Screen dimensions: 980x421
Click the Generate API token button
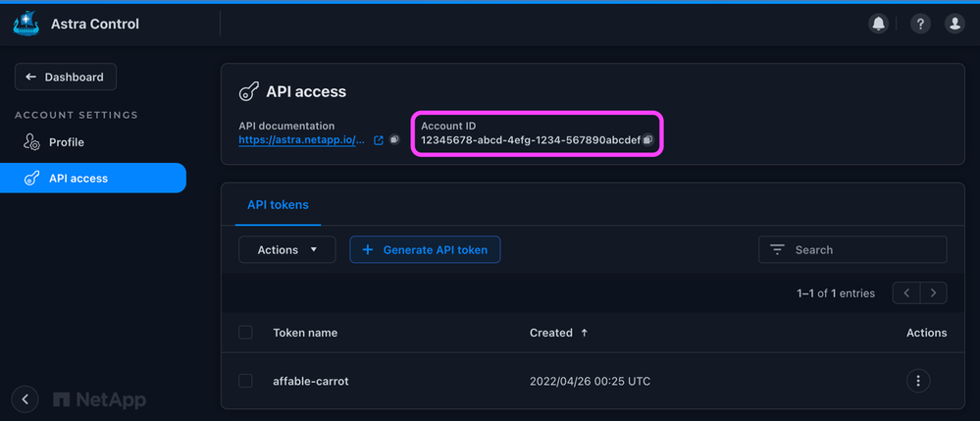point(425,250)
